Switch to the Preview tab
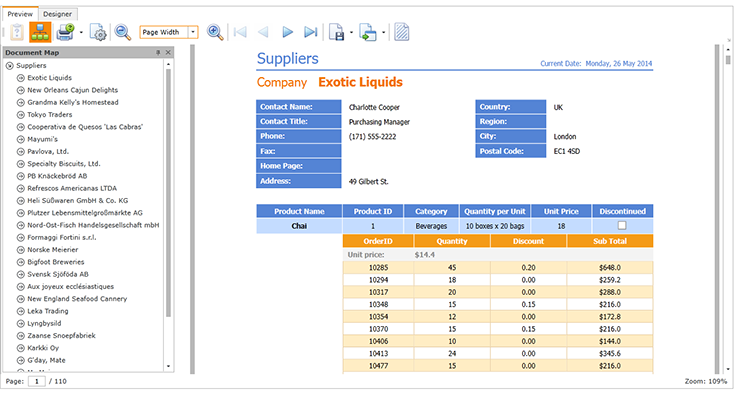 point(20,14)
